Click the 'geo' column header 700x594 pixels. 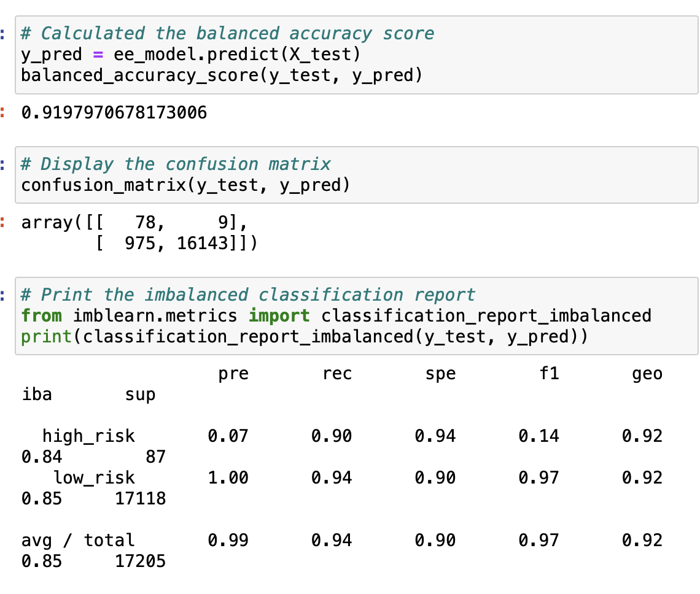[x=647, y=374]
